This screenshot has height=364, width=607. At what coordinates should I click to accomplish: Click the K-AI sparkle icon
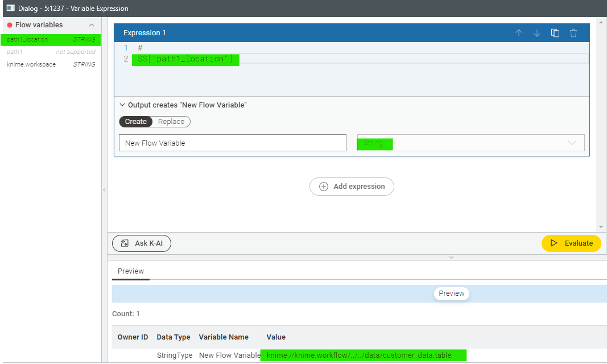coord(125,243)
